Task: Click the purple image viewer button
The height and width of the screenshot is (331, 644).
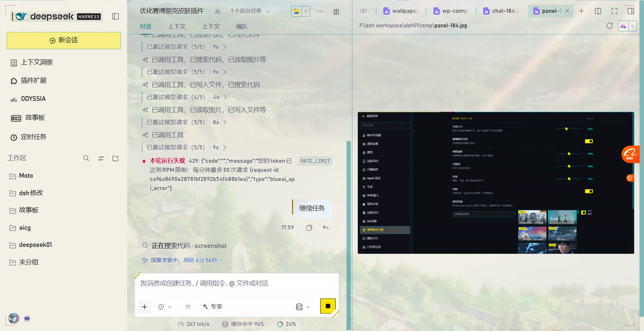Action: [x=624, y=25]
